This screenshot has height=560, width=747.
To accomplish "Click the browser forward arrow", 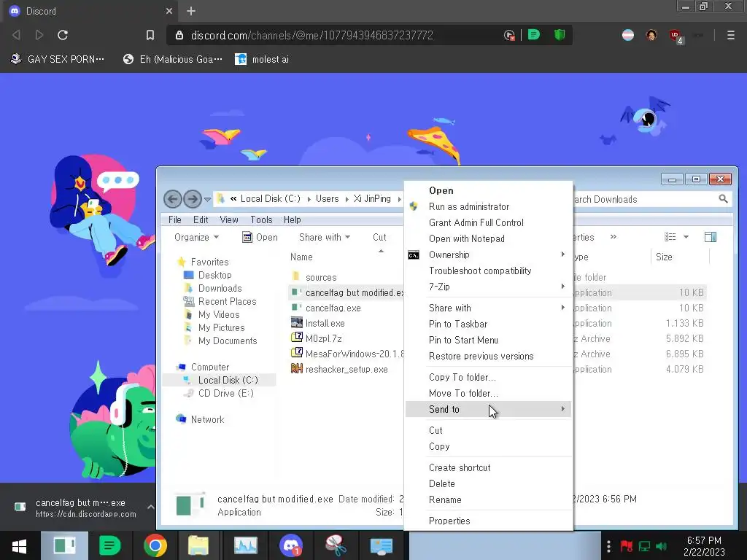I will click(x=39, y=35).
